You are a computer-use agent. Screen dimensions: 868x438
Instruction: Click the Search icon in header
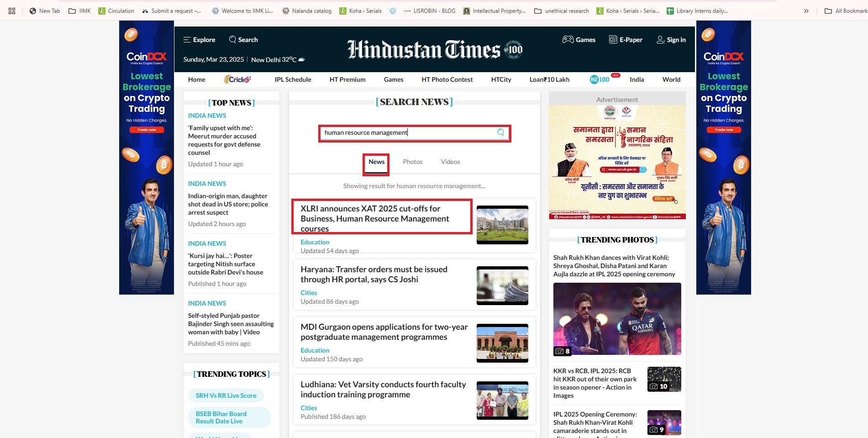coord(233,40)
